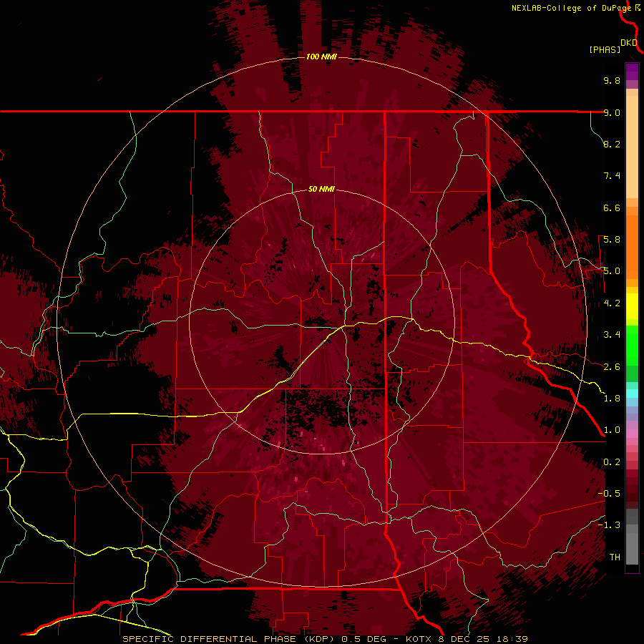This screenshot has width=644, height=644.
Task: Click the 9.0 legend value
Action: tap(612, 112)
